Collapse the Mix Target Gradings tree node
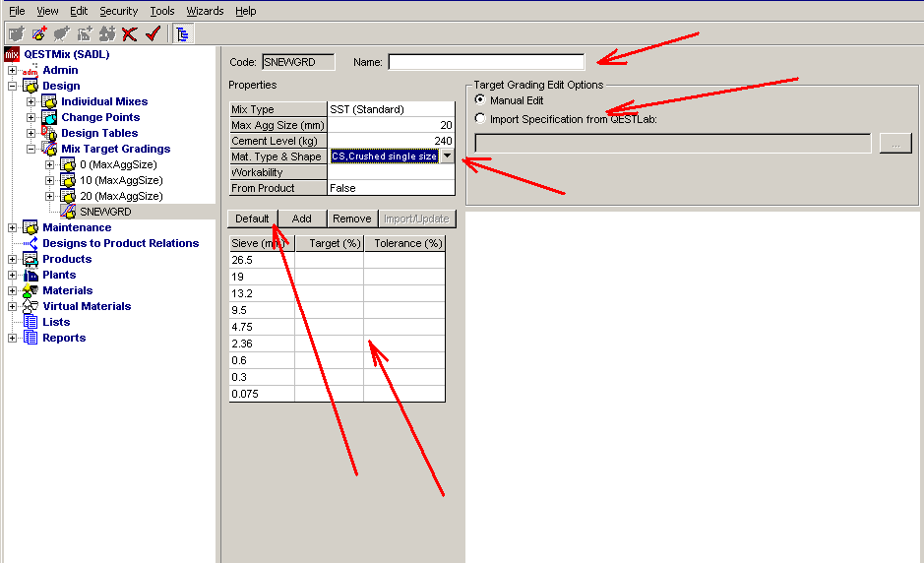Image resolution: width=924 pixels, height=563 pixels. point(31,149)
